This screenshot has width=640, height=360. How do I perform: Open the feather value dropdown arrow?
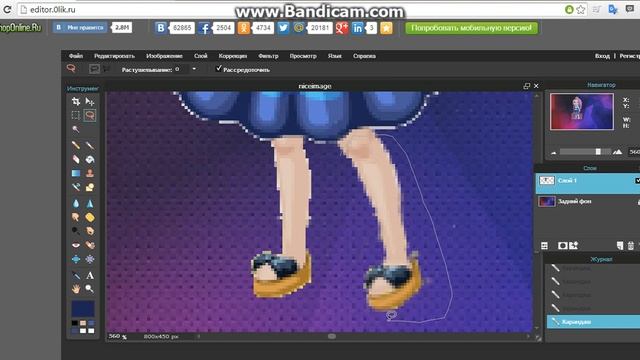(194, 69)
